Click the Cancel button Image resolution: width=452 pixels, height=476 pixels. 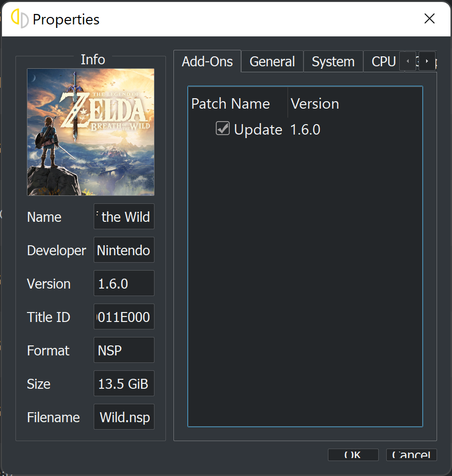point(411,455)
